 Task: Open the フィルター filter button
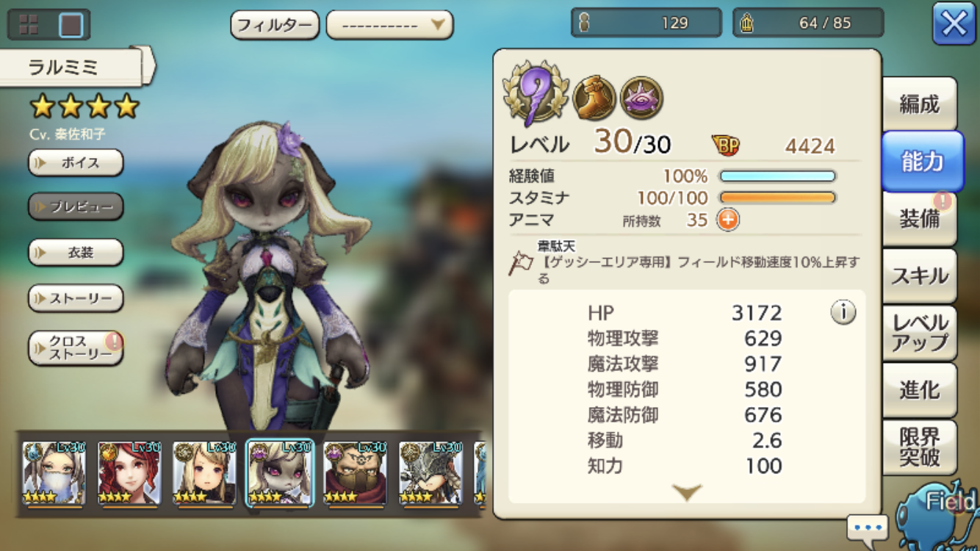point(275,26)
